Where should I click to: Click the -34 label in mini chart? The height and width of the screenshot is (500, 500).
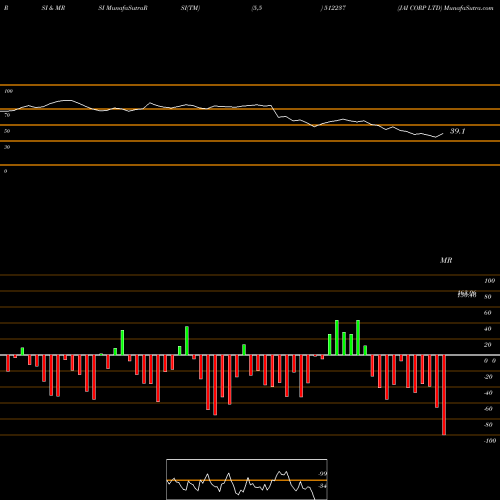coord(322,486)
